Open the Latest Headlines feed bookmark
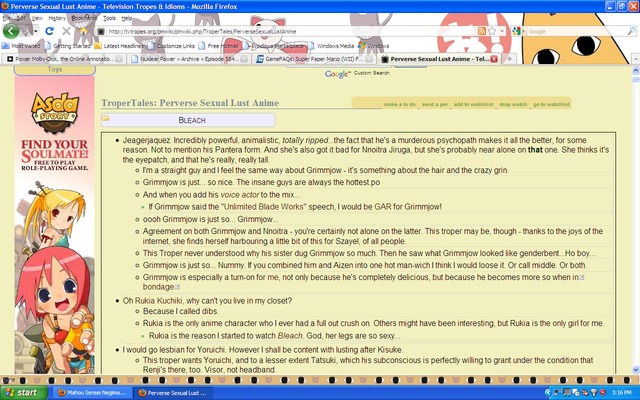The height and width of the screenshot is (400, 640). pyautogui.click(x=120, y=46)
